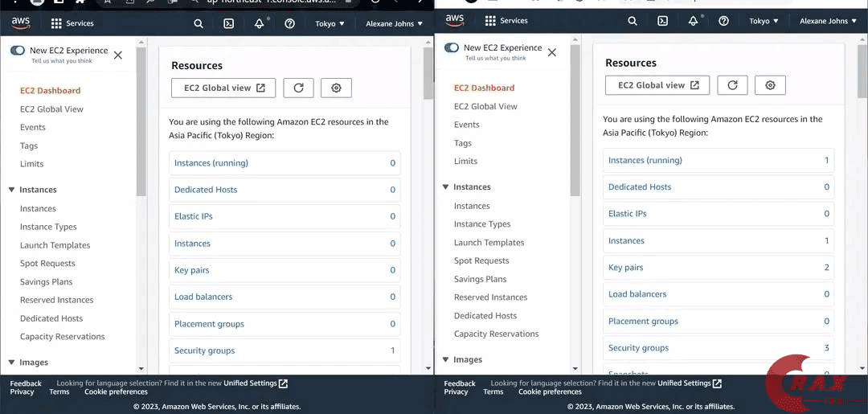Click the AWS logo in the left window
This screenshot has height=414, width=868.
click(x=21, y=23)
